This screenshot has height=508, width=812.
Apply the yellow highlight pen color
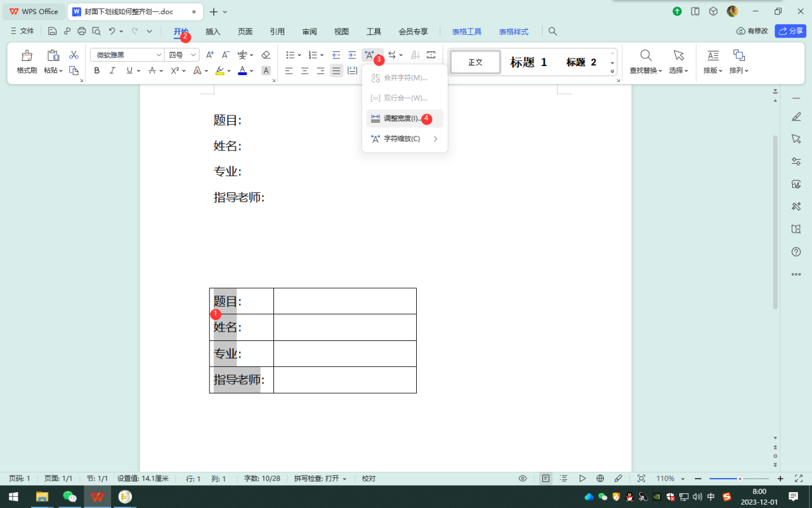click(219, 70)
